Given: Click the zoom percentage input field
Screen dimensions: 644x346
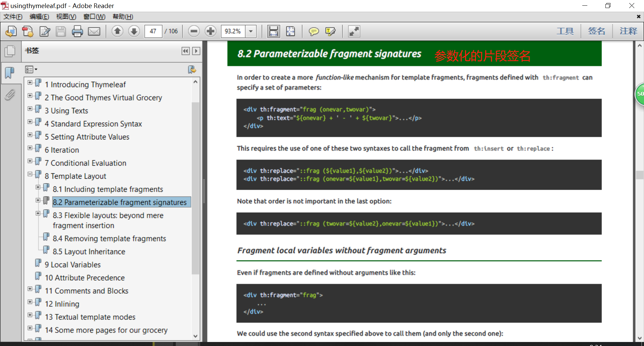Looking at the screenshot, I should click(x=233, y=31).
